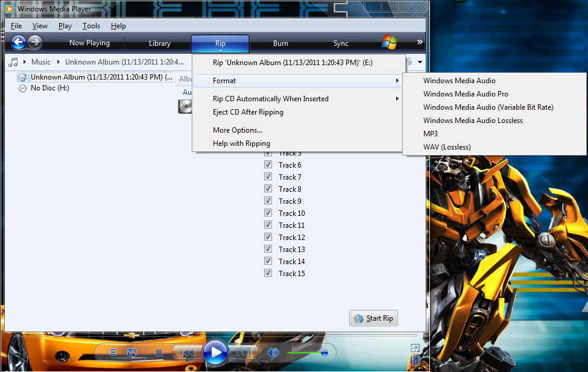The image size is (588, 372).
Task: Choose Rip 'Unknown Album' menu entry
Action: coord(299,63)
